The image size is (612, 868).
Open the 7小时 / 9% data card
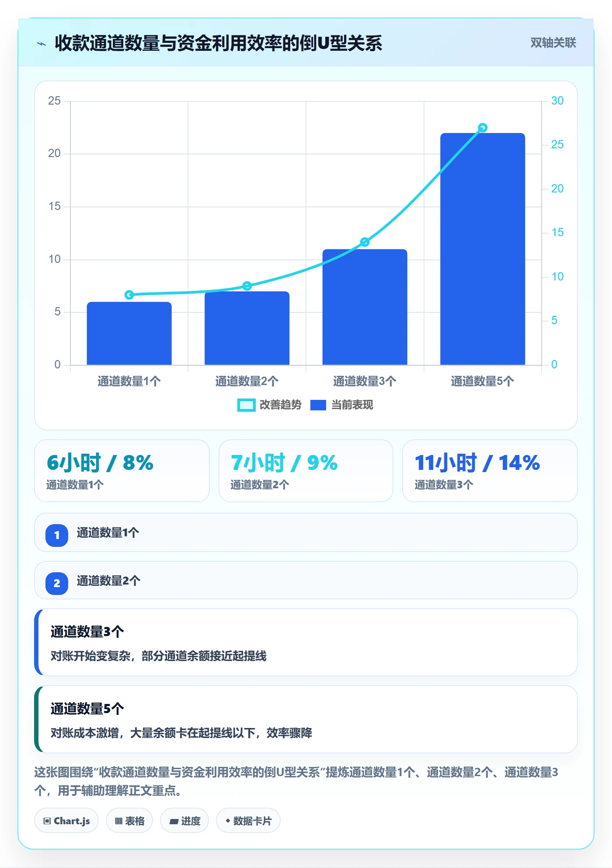(x=306, y=471)
